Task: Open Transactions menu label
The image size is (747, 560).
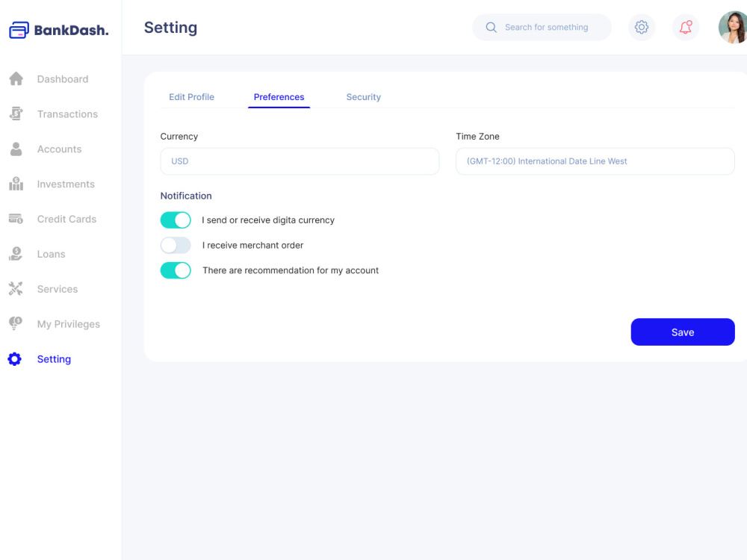Action: (68, 113)
